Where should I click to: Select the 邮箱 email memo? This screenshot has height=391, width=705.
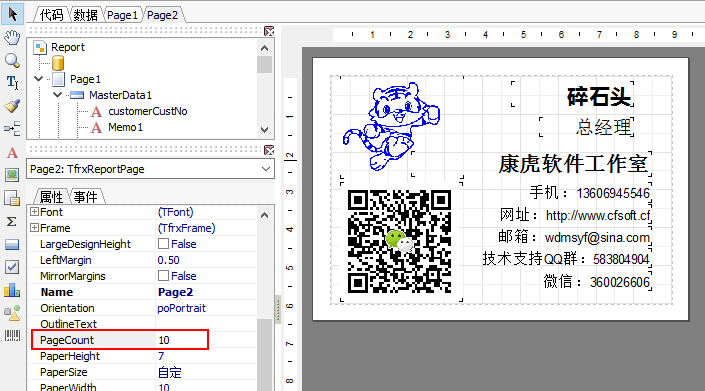pos(574,237)
